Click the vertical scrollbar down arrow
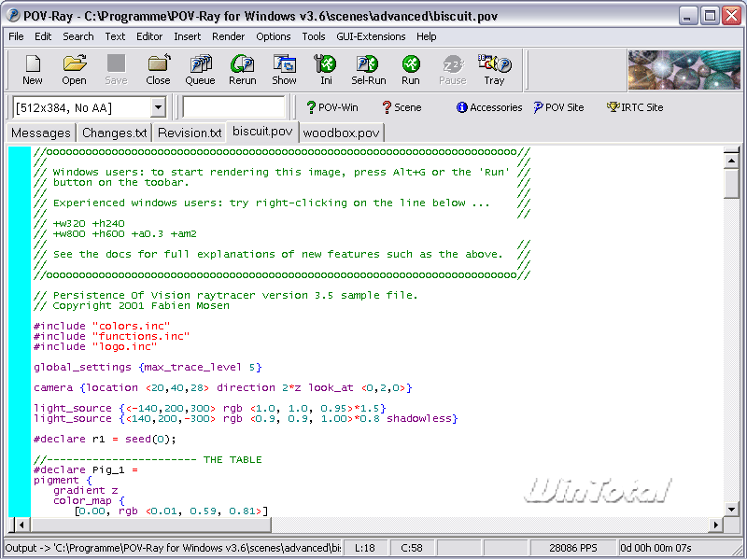This screenshot has width=747, height=560. 731,510
